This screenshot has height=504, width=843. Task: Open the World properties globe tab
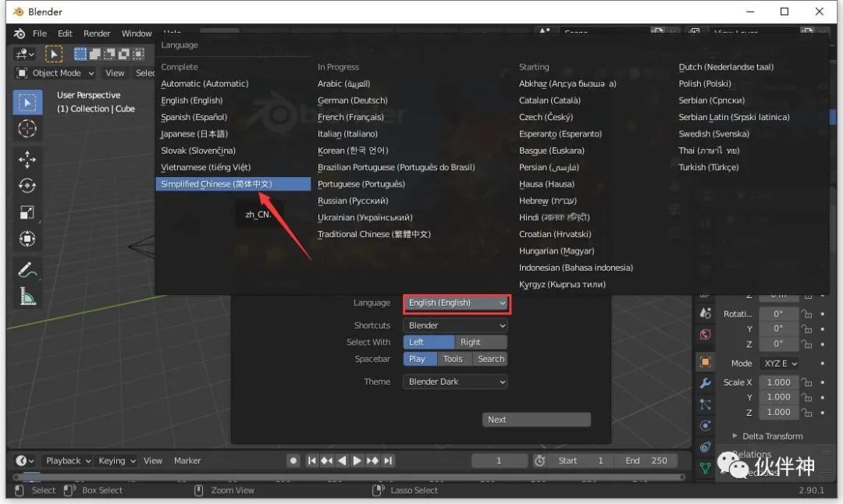[706, 335]
